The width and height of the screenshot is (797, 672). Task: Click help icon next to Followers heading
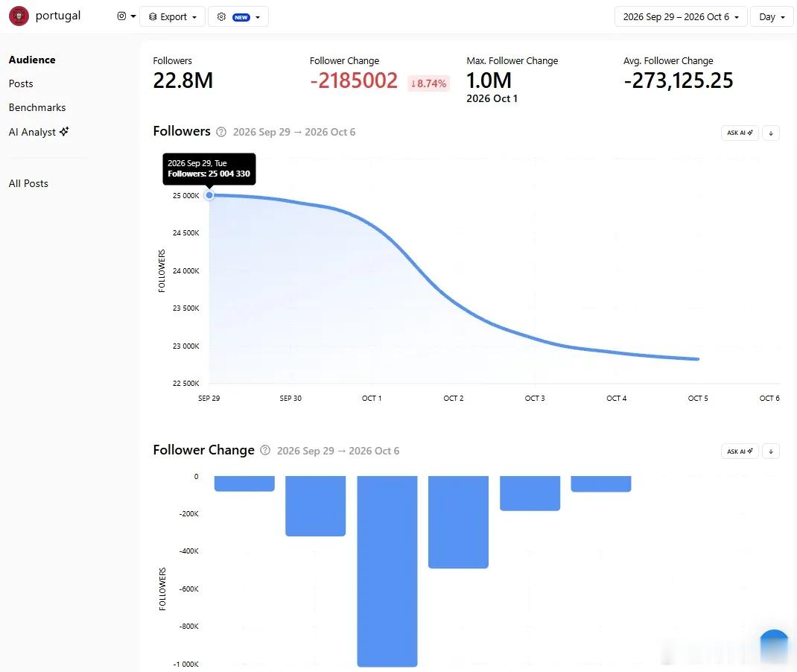(x=221, y=132)
